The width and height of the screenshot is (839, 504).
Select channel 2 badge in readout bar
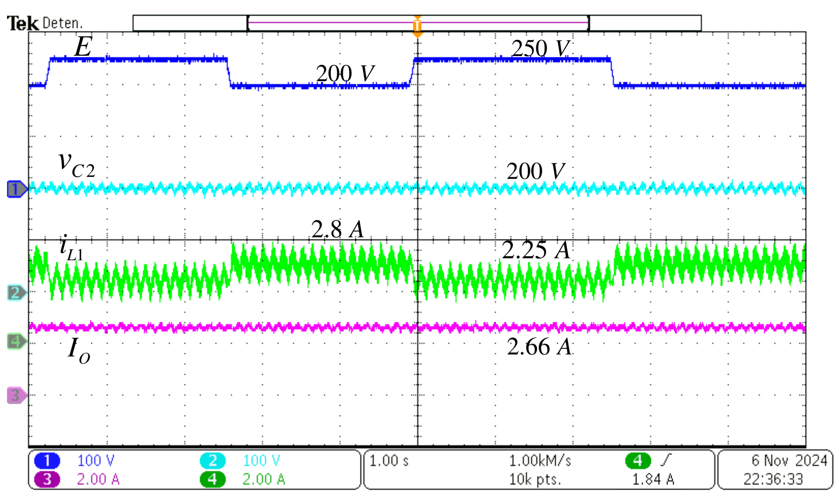point(213,461)
